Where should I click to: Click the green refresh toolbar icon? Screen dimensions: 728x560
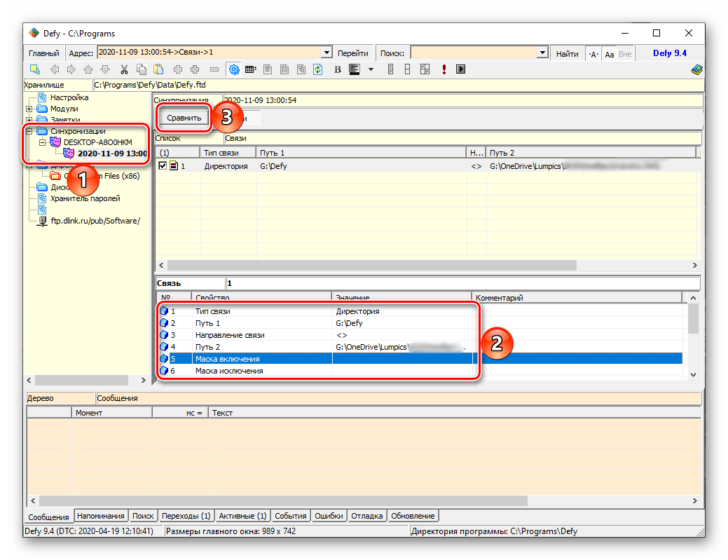(318, 69)
